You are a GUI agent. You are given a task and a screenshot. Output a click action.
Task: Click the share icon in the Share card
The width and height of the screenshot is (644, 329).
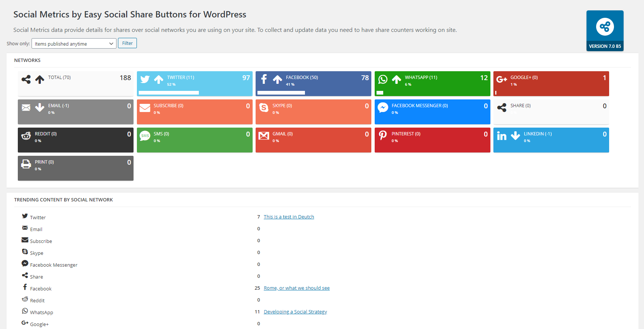pyautogui.click(x=502, y=108)
